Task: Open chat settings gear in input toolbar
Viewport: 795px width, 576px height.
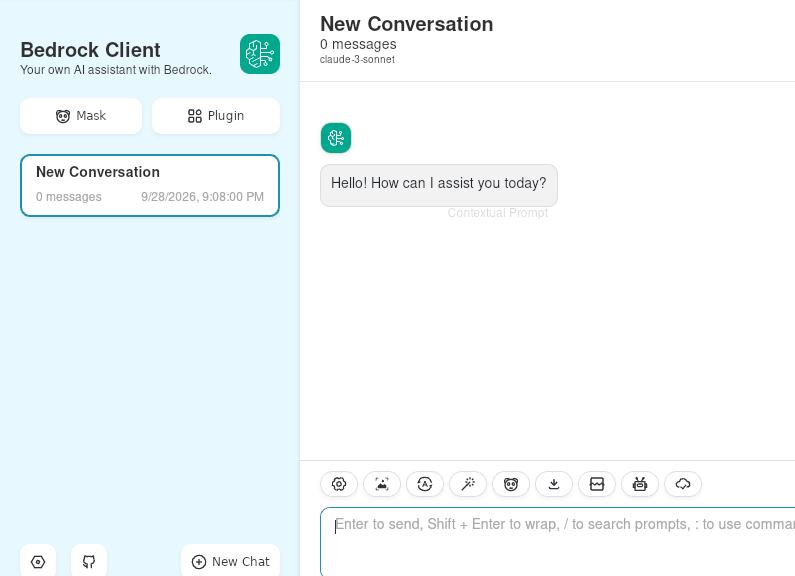Action: coord(339,484)
